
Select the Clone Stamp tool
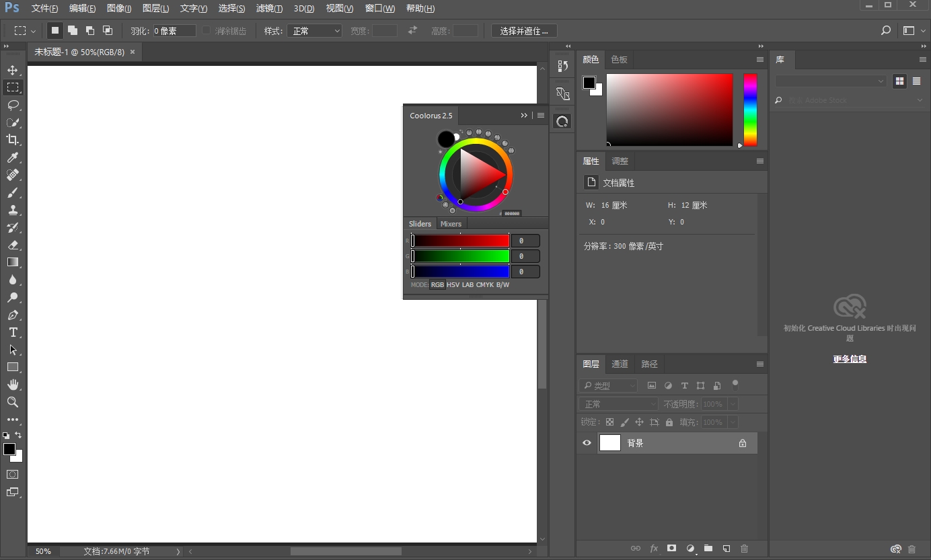point(13,210)
